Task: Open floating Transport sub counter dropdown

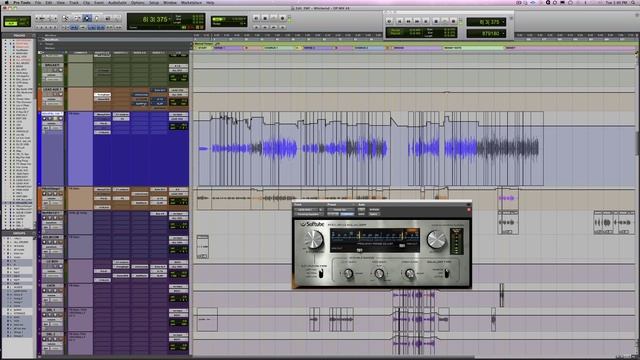Action: click(503, 33)
